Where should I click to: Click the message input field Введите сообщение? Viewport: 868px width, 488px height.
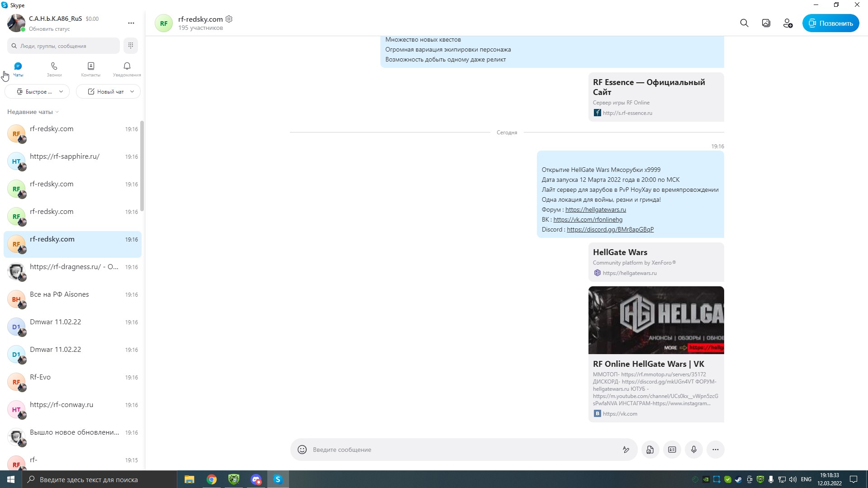coord(464,450)
